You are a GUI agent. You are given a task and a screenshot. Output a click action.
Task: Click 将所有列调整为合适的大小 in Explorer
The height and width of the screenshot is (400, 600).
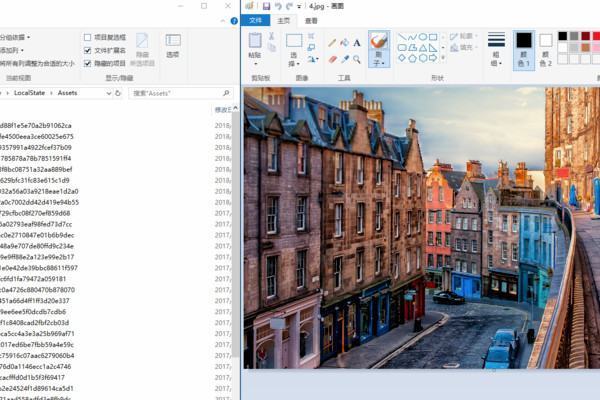coord(37,63)
